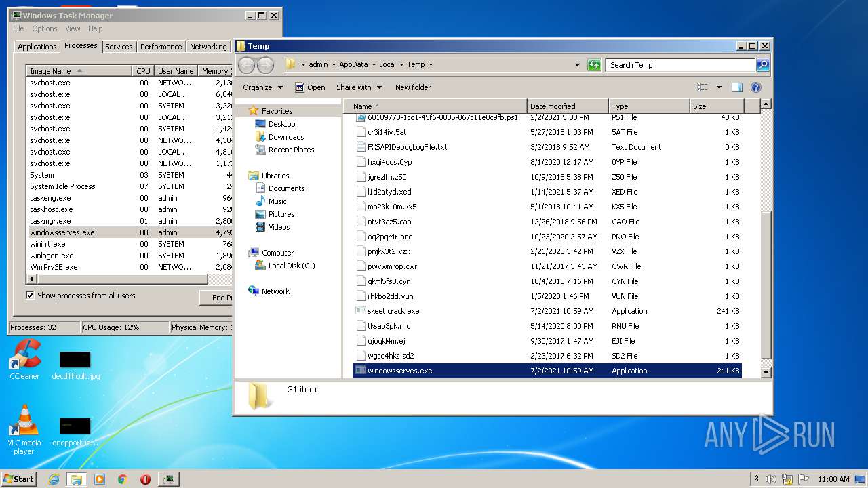Switch to the Applications tab
The height and width of the screenshot is (488, 868).
pyautogui.click(x=37, y=47)
